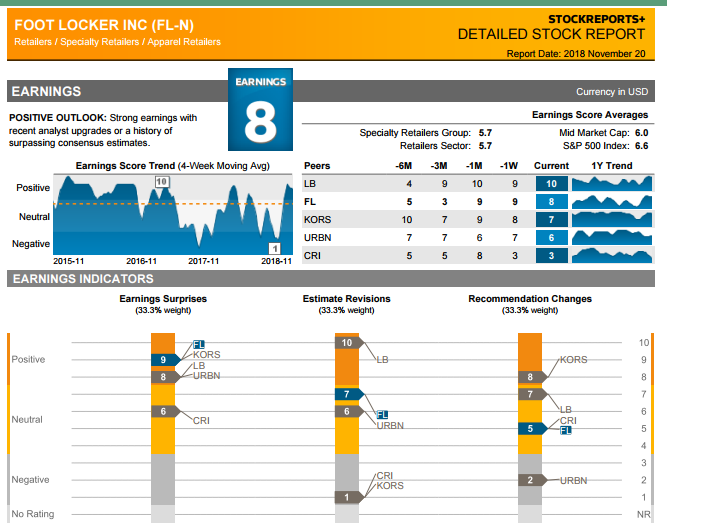Click the Mid Market Cap 6.0 value
The width and height of the screenshot is (705, 528).
(642, 133)
